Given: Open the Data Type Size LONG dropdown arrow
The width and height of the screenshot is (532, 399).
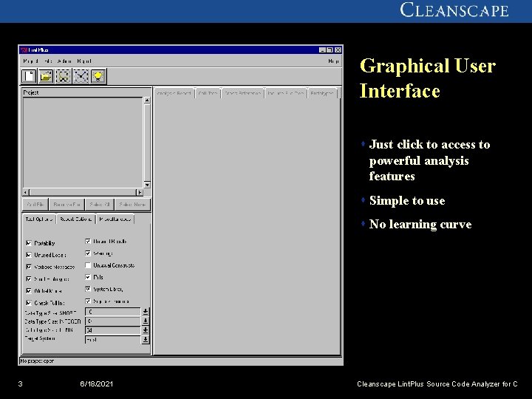Looking at the screenshot, I should pyautogui.click(x=146, y=330).
